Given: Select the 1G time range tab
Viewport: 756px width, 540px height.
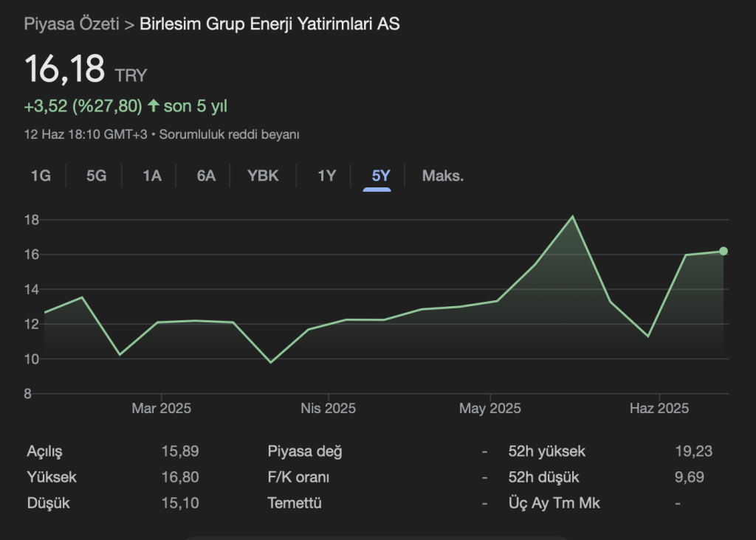Looking at the screenshot, I should [x=41, y=176].
